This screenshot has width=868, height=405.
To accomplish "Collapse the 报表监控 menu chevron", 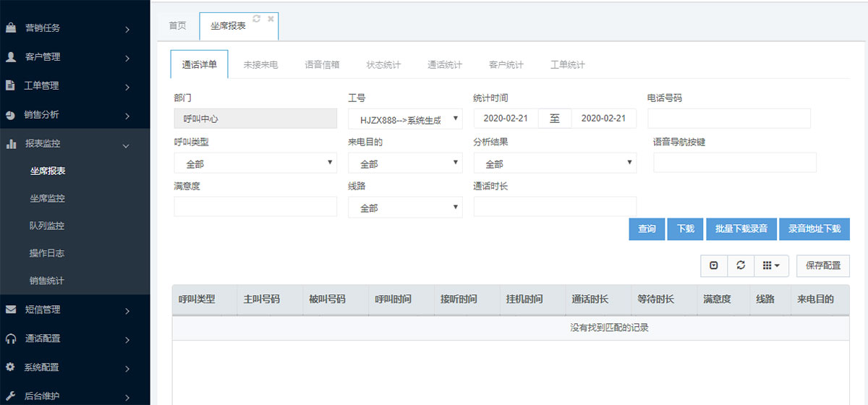I will coord(127,145).
